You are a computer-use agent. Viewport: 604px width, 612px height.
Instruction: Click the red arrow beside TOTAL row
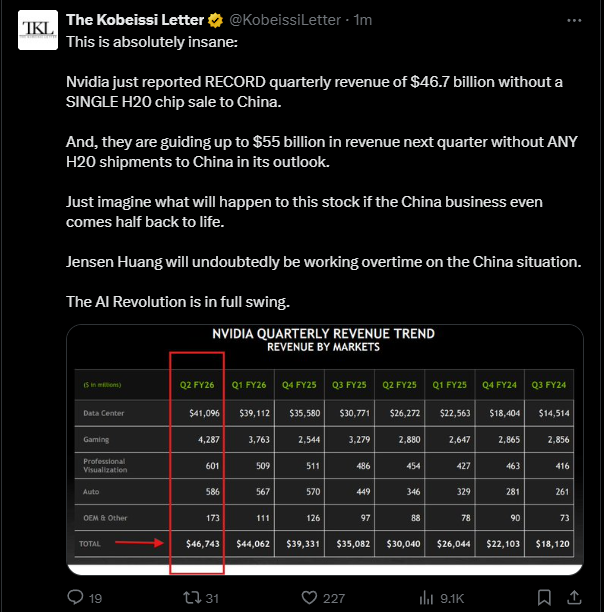pyautogui.click(x=138, y=544)
